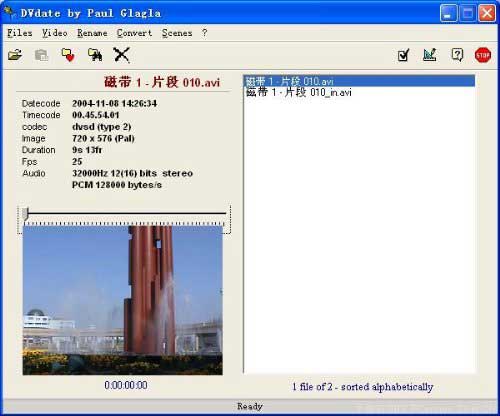Open the Convert menu
Image resolution: width=500 pixels, height=416 pixels.
tap(134, 33)
